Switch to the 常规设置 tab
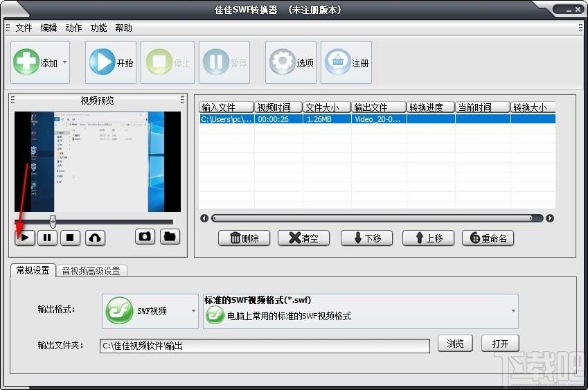This screenshot has width=588, height=390. click(33, 270)
